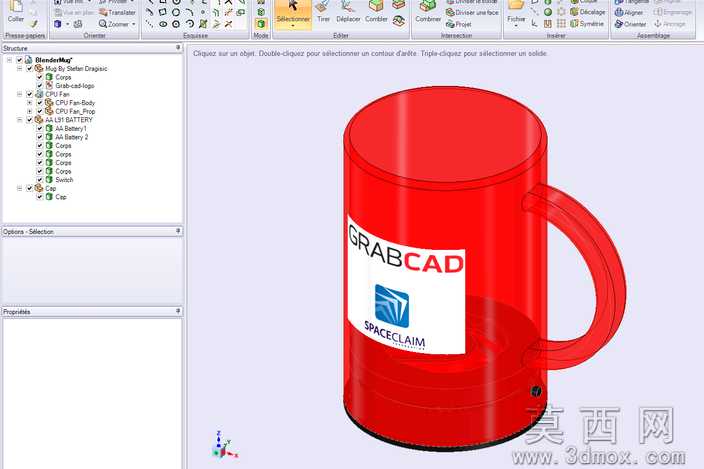Click the Symétrie mirror tool

click(587, 23)
